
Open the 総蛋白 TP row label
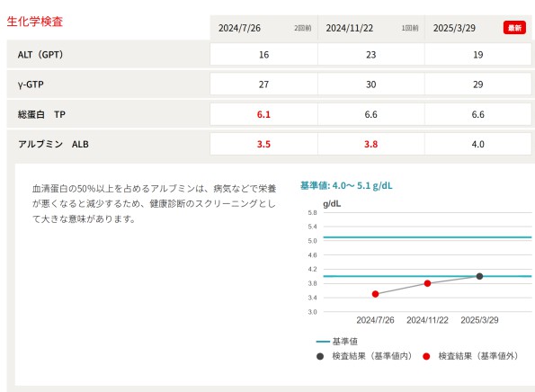[41, 114]
